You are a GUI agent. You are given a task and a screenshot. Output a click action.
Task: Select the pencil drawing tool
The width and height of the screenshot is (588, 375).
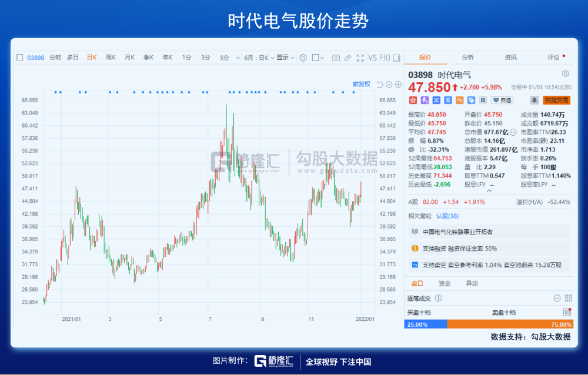coord(348,58)
